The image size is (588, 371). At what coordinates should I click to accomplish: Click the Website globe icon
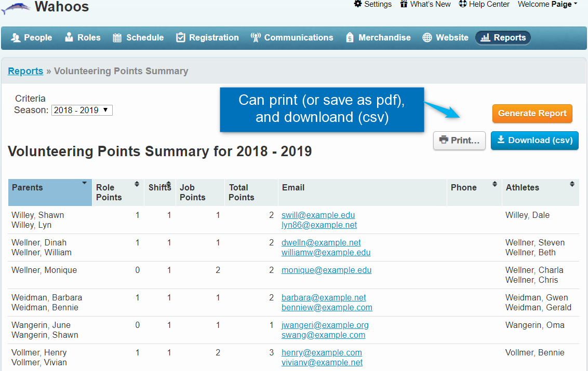click(427, 37)
